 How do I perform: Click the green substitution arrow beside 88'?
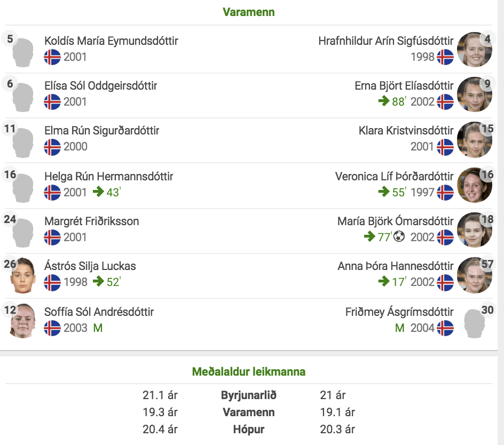[384, 100]
